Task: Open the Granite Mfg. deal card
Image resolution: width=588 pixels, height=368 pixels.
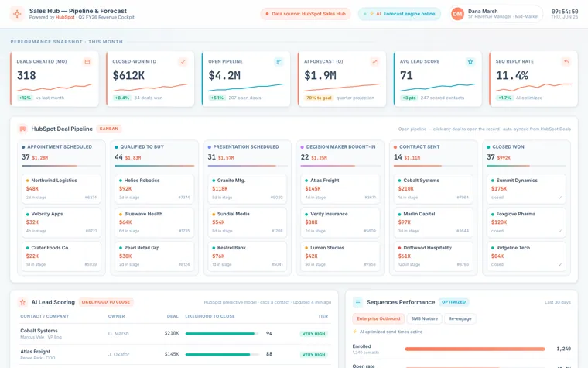Action: click(x=248, y=189)
